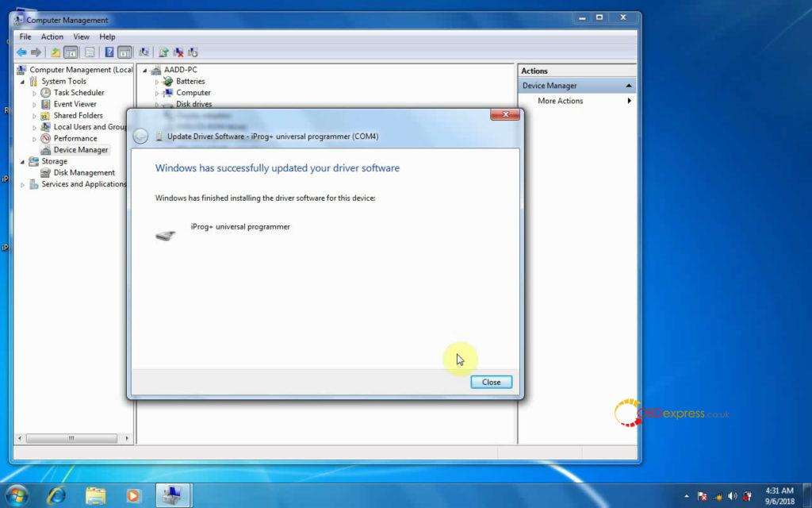This screenshot has height=508, width=812.
Task: Expand Services and Applications branch arrow
Action: (x=22, y=184)
